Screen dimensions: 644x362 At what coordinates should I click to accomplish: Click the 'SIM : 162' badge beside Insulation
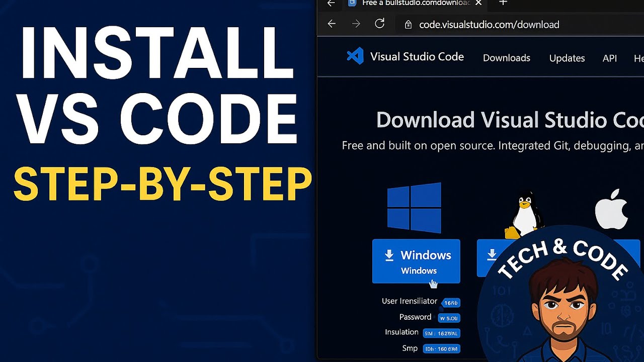(441, 333)
